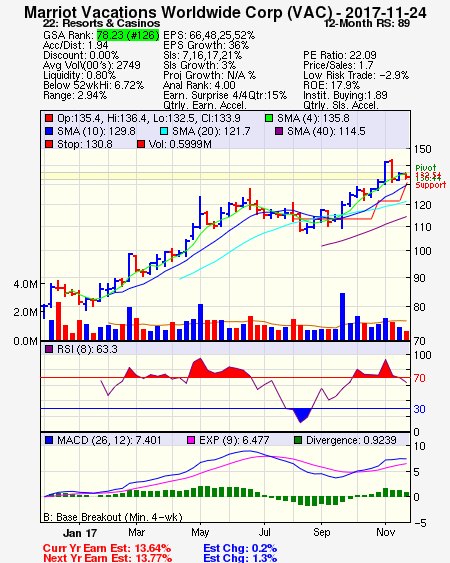Click the blue MACD legend swatch
This screenshot has height=563, width=450.
point(49,440)
